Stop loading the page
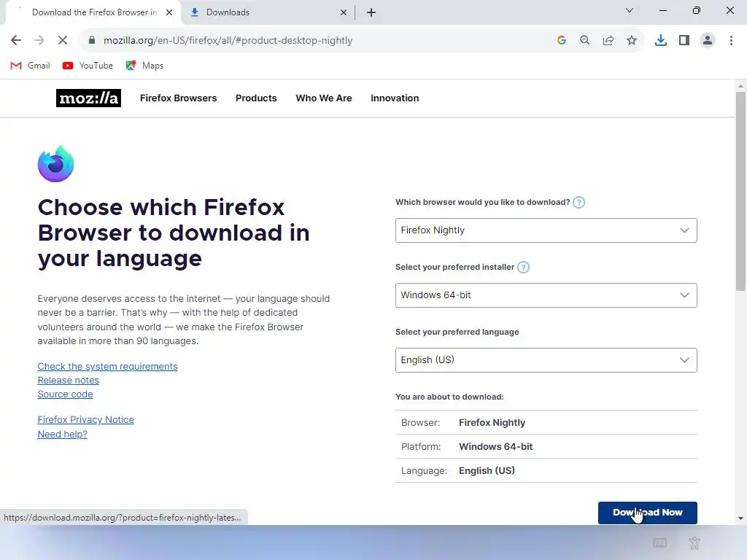The height and width of the screenshot is (560, 747). (63, 41)
